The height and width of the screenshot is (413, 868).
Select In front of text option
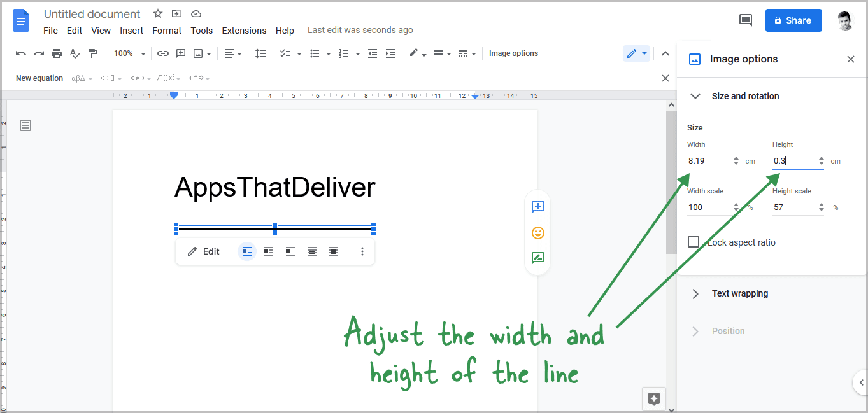(334, 251)
